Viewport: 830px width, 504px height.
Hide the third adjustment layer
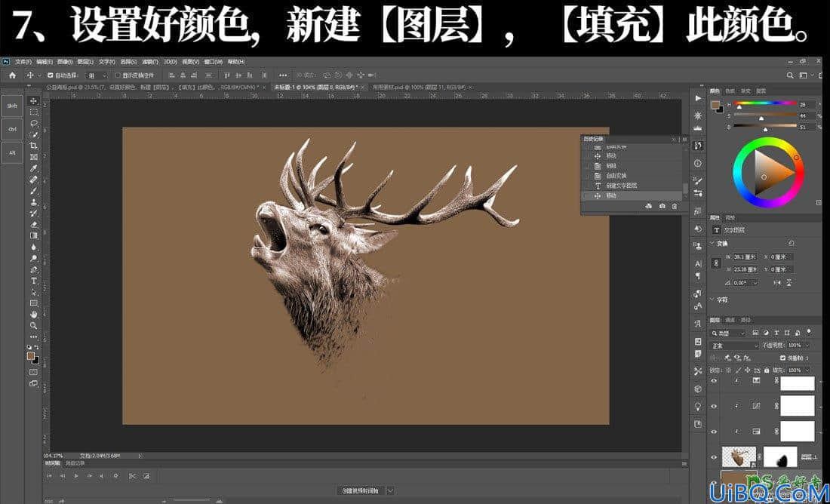714,431
